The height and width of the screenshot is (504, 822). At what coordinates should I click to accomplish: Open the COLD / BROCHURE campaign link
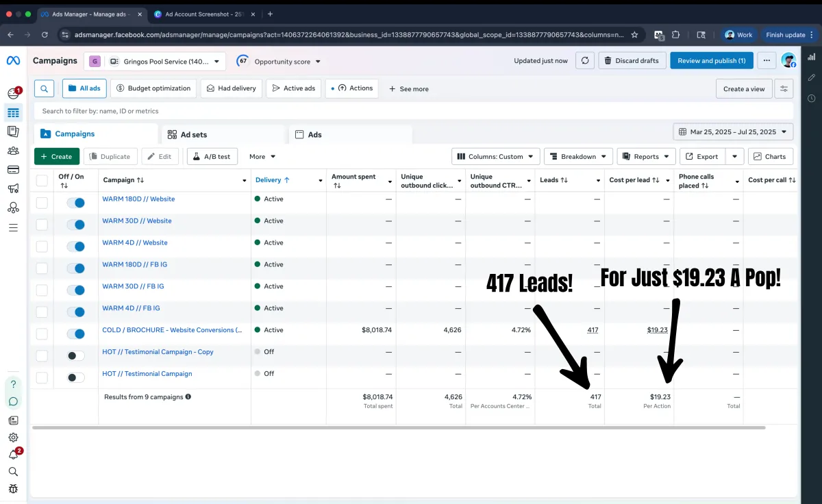coord(171,330)
